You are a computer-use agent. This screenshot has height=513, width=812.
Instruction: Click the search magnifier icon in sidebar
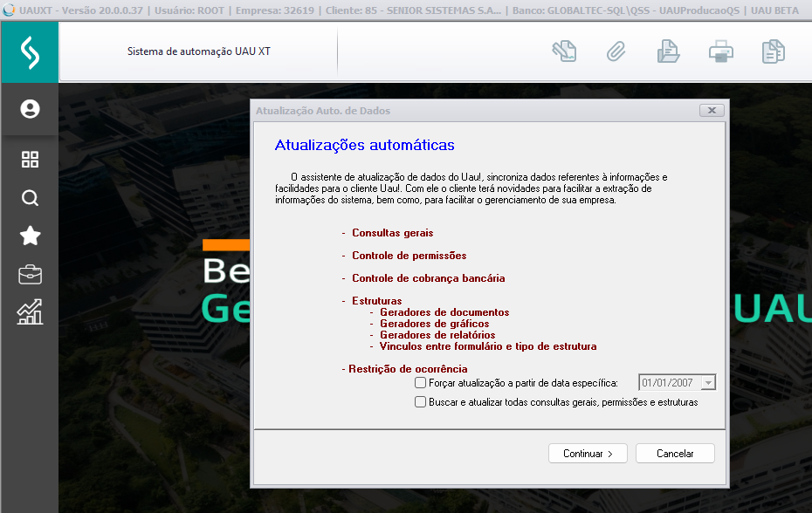point(30,198)
